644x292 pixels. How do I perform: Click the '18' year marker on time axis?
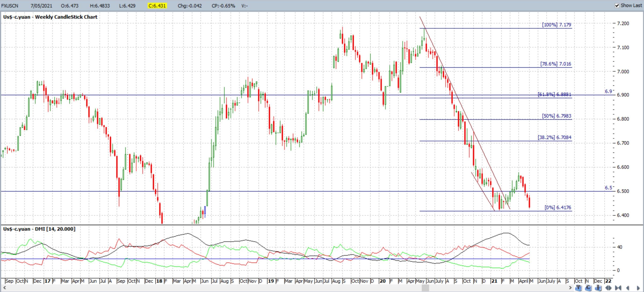[159, 281]
